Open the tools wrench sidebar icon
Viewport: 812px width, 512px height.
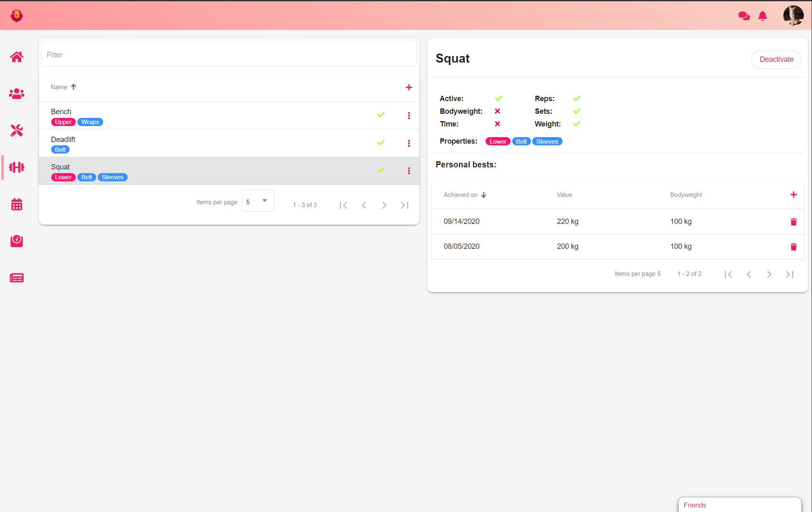click(17, 131)
